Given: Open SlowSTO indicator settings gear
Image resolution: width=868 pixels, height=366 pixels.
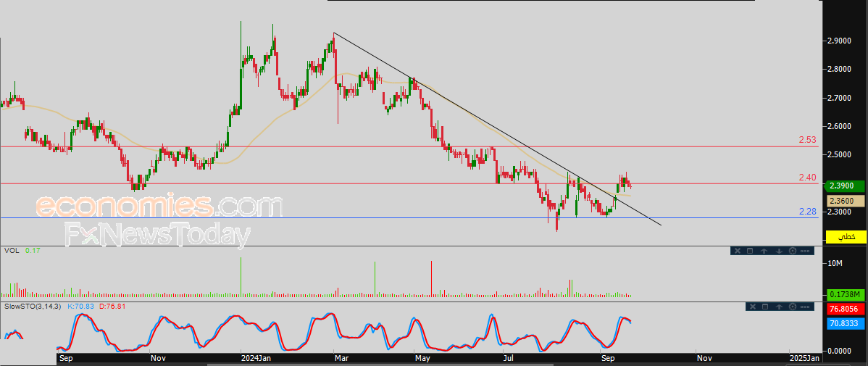Looking at the screenshot, I should coord(792,306).
